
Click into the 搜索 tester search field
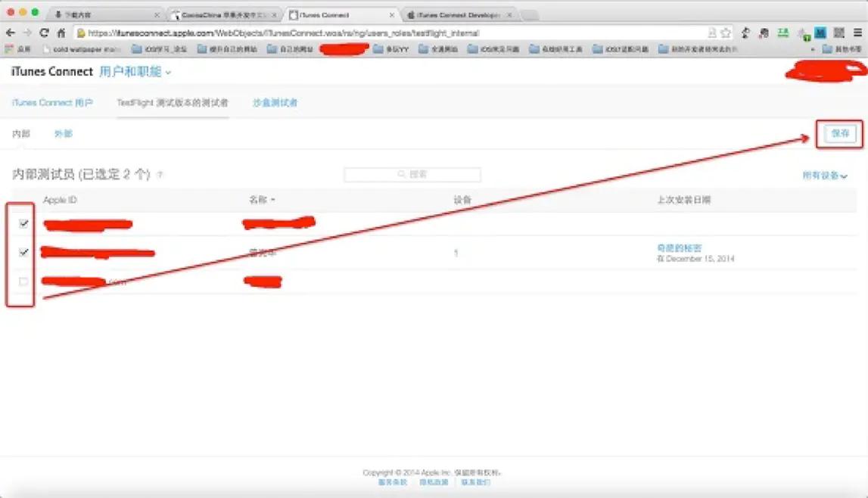(x=412, y=174)
